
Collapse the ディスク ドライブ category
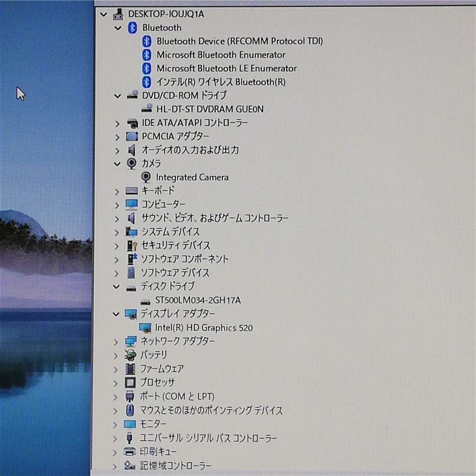(x=116, y=287)
